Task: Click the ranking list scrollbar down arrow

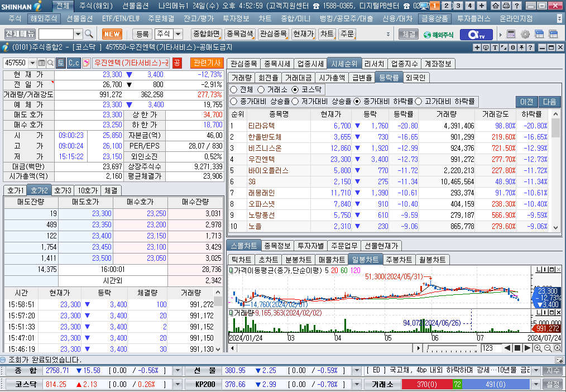Action: coord(555,228)
